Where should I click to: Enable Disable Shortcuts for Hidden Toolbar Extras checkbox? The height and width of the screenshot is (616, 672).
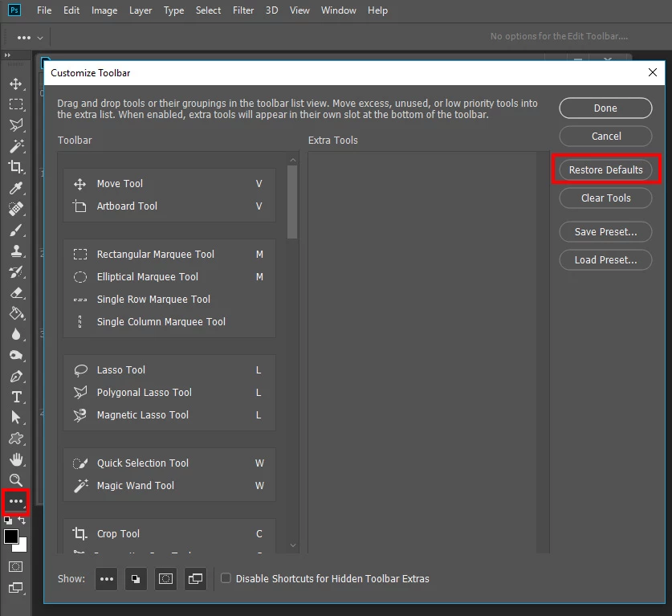click(x=226, y=577)
